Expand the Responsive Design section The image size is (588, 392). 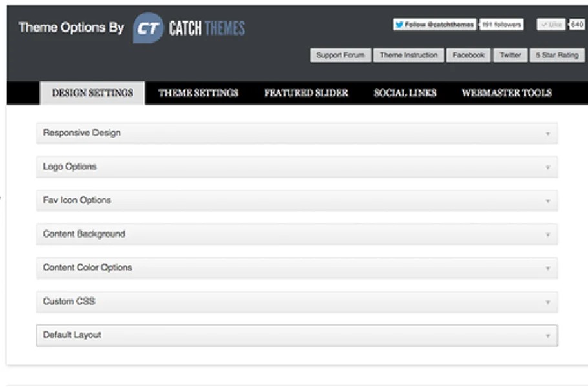[297, 133]
